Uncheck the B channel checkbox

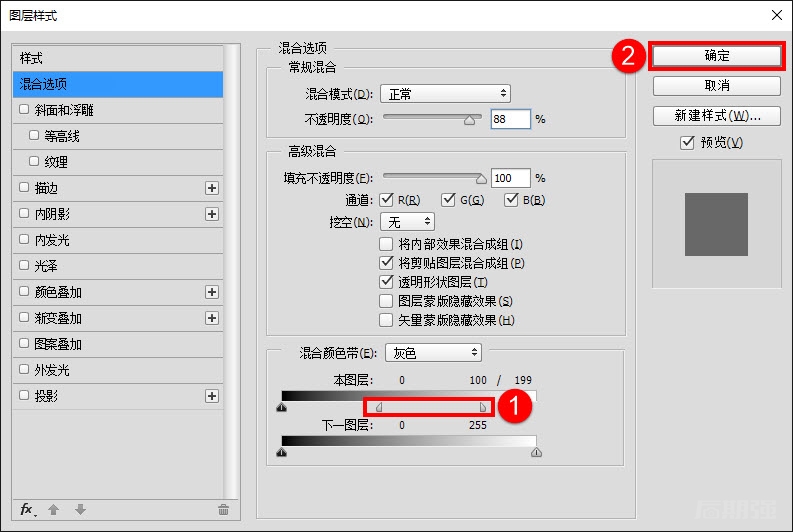tap(511, 200)
